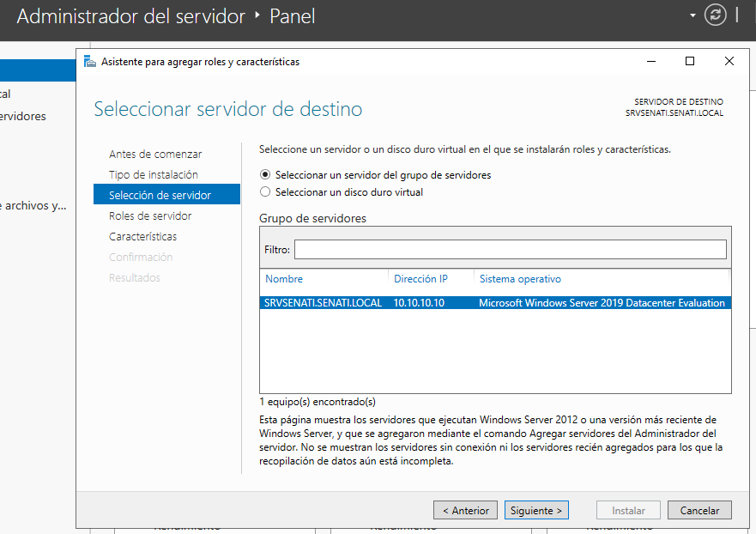Viewport: 756px width, 534px height.
Task: Refresh the Server Manager dashboard
Action: (715, 15)
